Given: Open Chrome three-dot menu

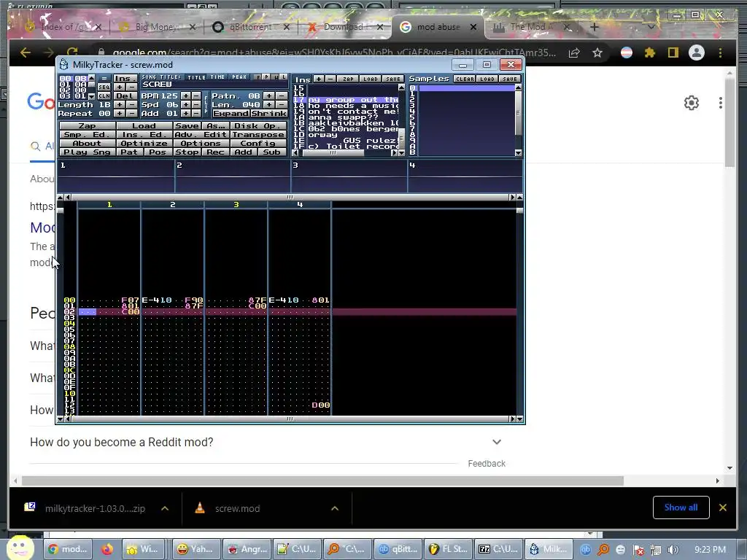Looking at the screenshot, I should pyautogui.click(x=720, y=52).
